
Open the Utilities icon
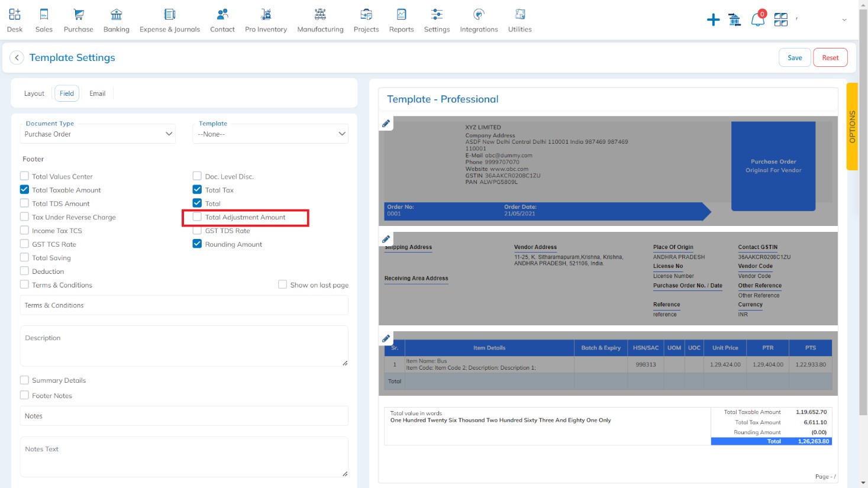click(520, 14)
